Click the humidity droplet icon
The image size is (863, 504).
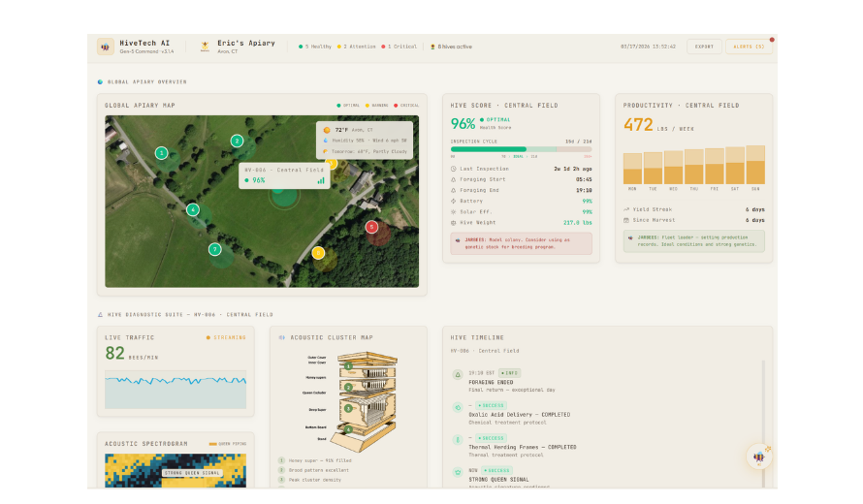(x=326, y=141)
